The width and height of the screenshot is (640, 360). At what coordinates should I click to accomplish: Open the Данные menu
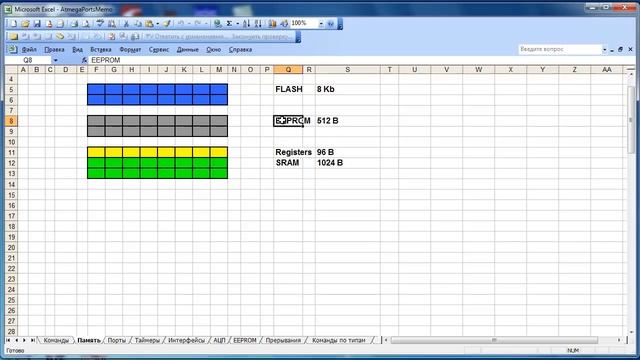(x=188, y=49)
